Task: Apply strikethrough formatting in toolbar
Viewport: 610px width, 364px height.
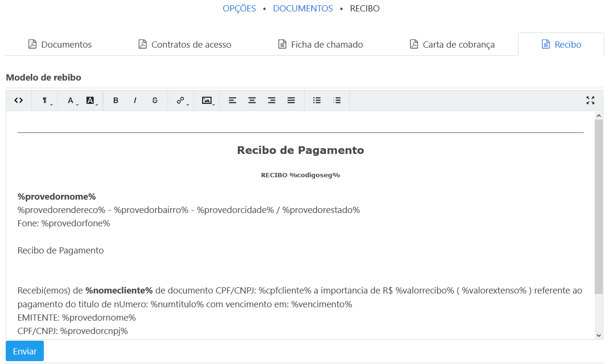Action: [155, 101]
